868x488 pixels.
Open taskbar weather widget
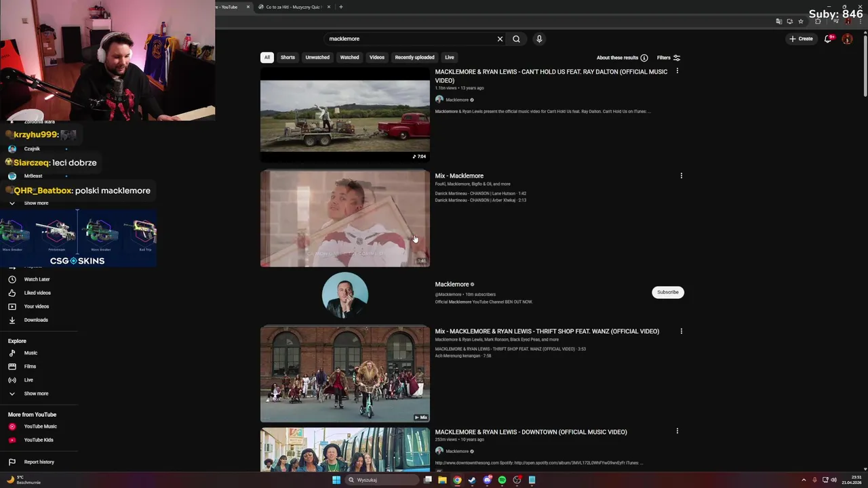(x=23, y=480)
